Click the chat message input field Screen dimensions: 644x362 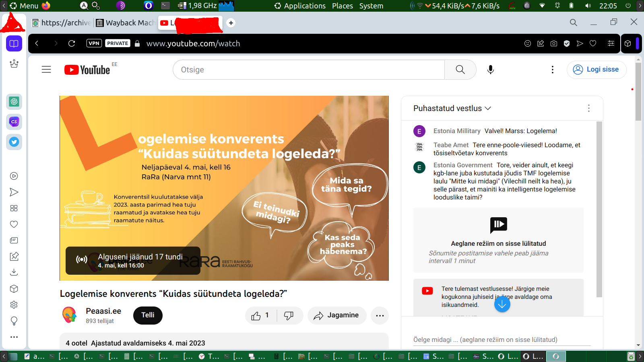point(502,339)
